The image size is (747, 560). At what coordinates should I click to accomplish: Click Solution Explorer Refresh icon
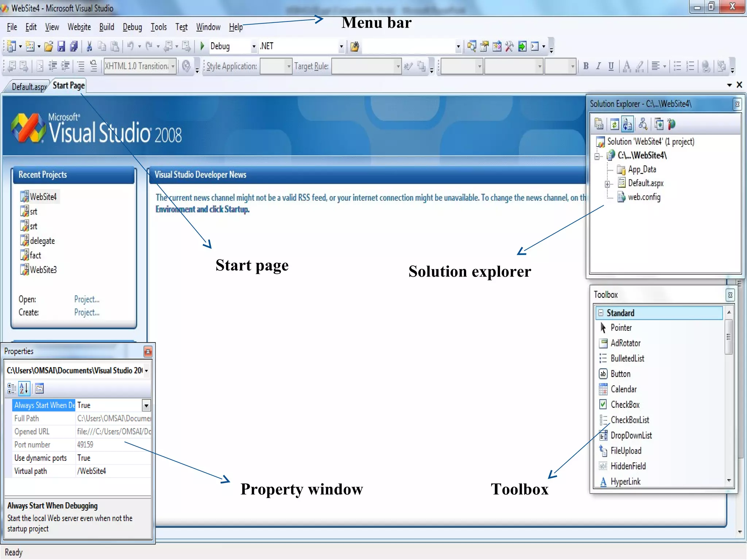coord(615,124)
